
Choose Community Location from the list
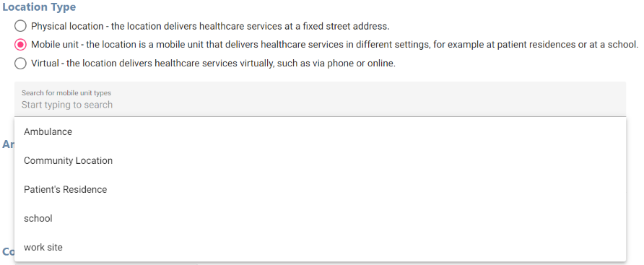[x=320, y=160]
